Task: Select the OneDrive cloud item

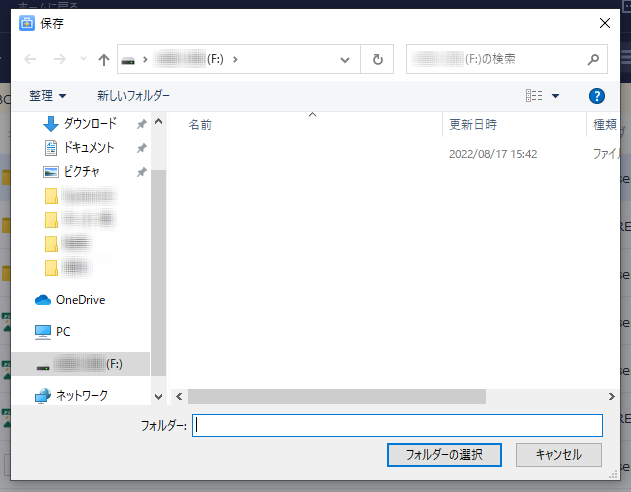Action: 80,300
